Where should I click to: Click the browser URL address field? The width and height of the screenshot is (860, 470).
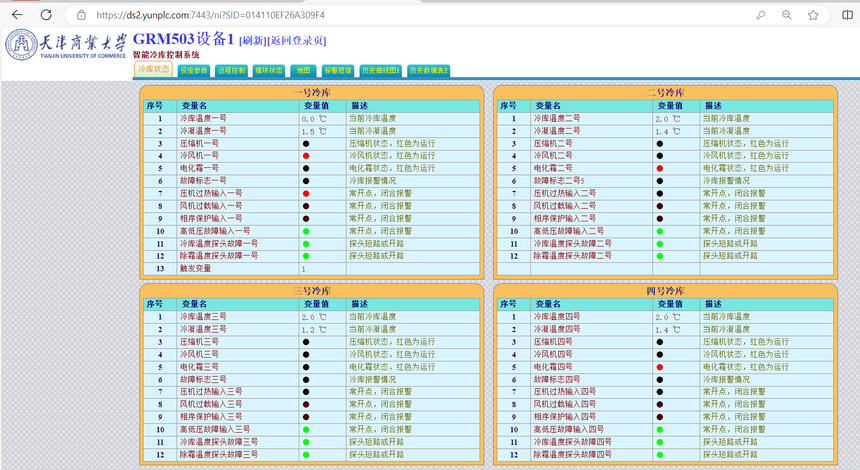pos(400,15)
